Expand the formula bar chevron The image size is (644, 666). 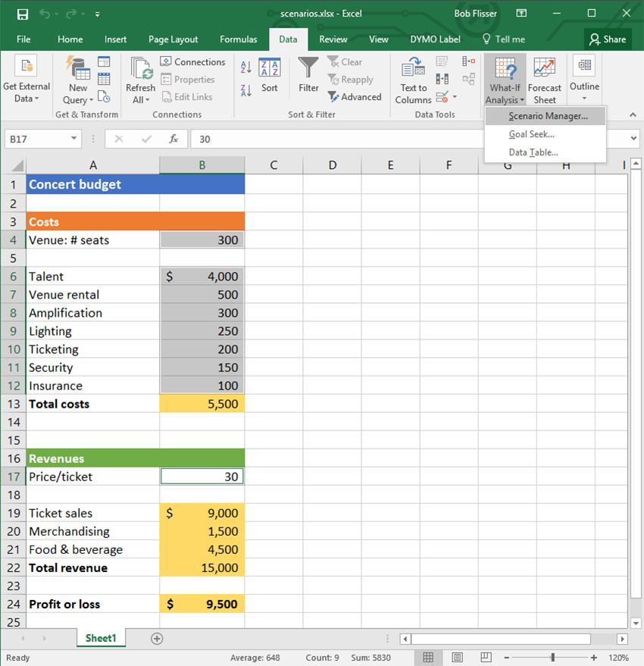[x=633, y=139]
